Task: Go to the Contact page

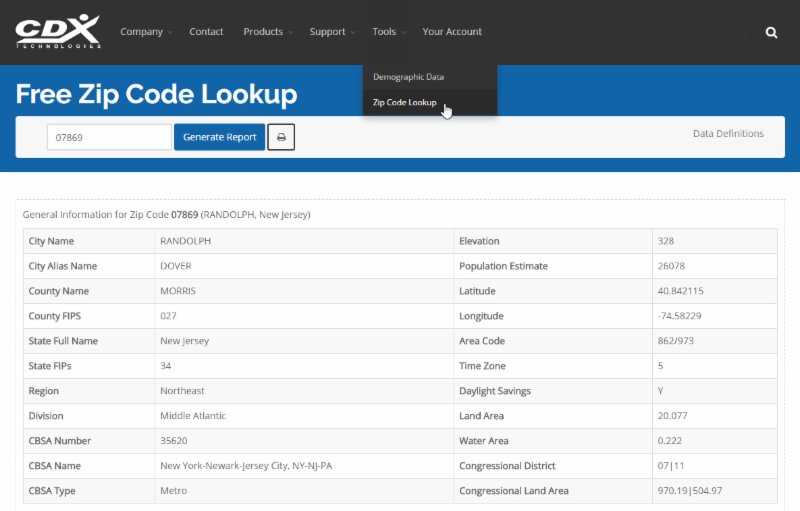Action: pyautogui.click(x=206, y=32)
